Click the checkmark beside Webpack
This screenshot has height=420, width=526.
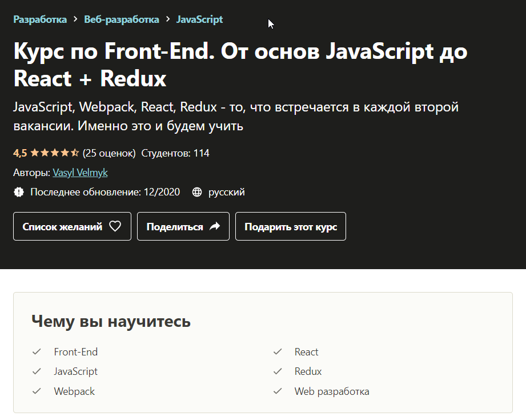(37, 391)
